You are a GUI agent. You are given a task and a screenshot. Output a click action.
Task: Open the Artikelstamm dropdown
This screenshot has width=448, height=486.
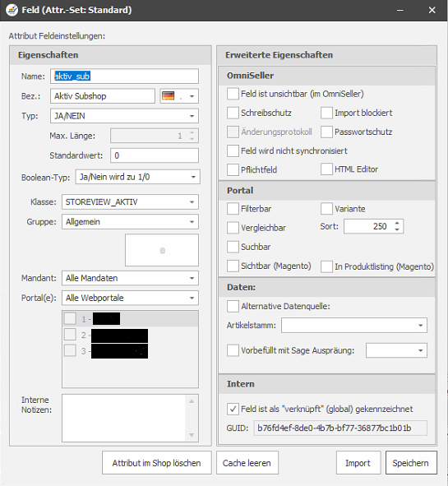point(354,325)
